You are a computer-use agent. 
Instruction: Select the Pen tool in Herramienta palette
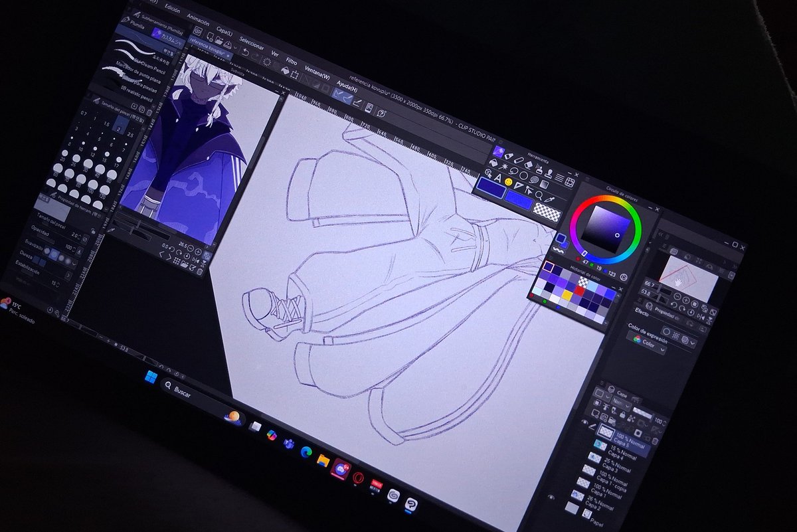(x=499, y=151)
